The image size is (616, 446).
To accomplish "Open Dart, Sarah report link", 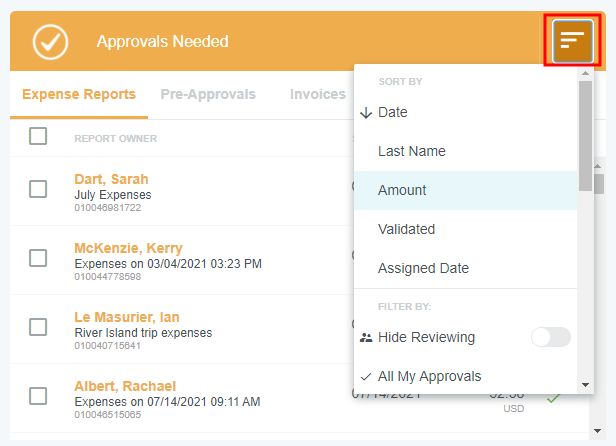I will coord(111,180).
